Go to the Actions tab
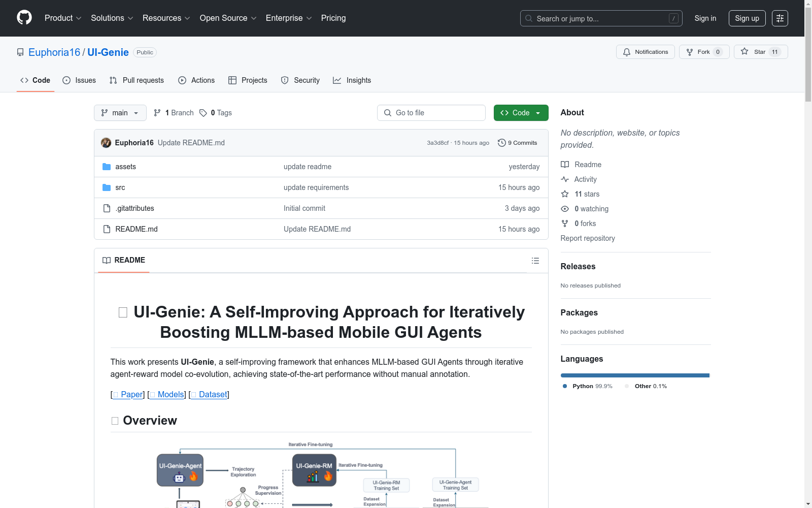The height and width of the screenshot is (508, 812). pyautogui.click(x=196, y=80)
